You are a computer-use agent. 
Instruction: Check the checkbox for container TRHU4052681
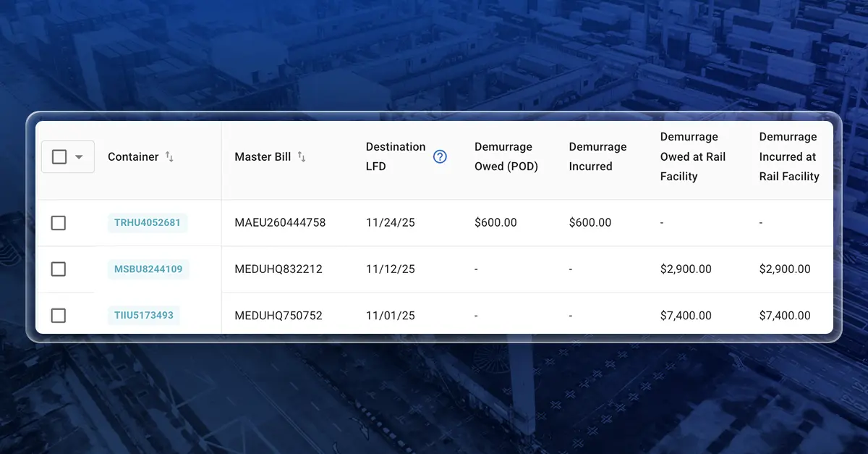[59, 222]
